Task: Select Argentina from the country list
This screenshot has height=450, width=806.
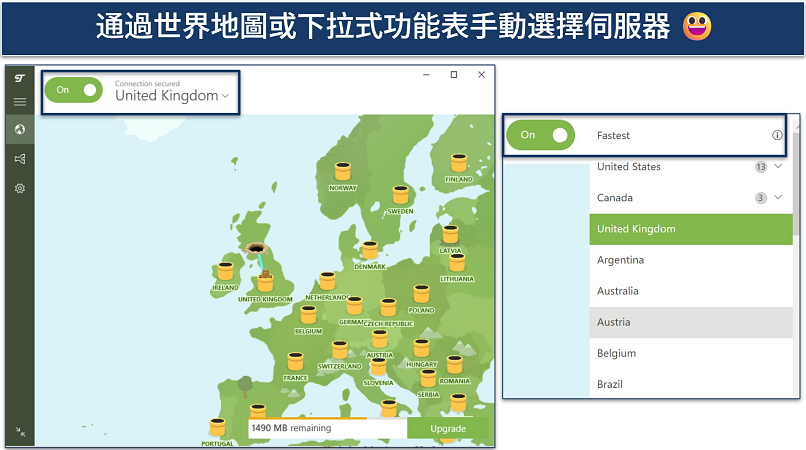Action: tap(620, 260)
